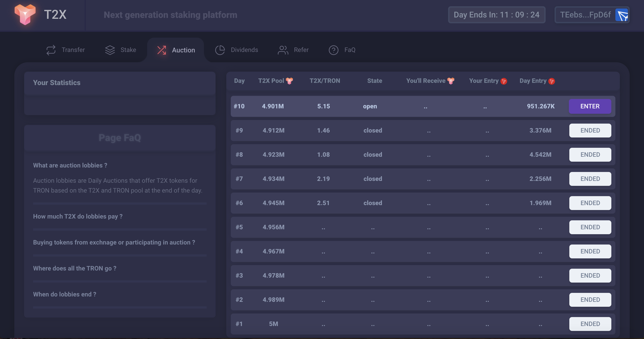This screenshot has height=339, width=644.
Task: Click 'Next generation staking platform' tagline
Action: (170, 15)
